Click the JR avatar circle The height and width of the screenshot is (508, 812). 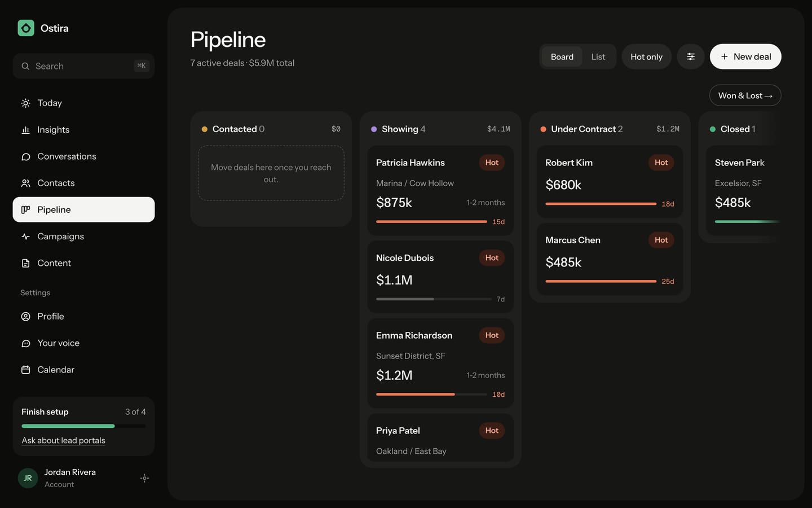coord(28,478)
